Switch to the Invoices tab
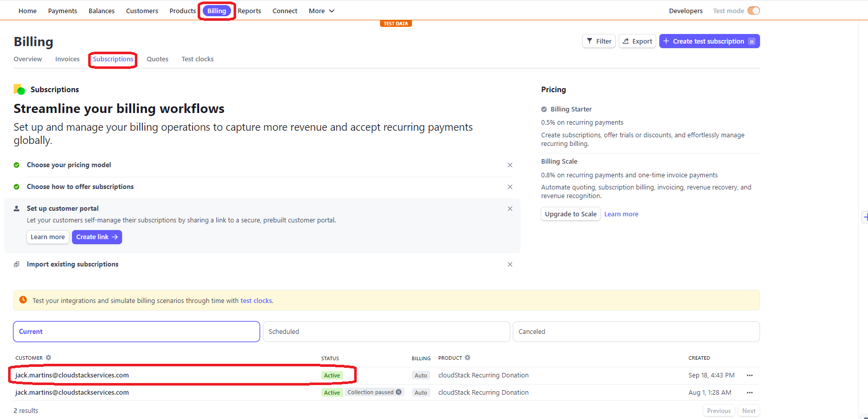 67,59
